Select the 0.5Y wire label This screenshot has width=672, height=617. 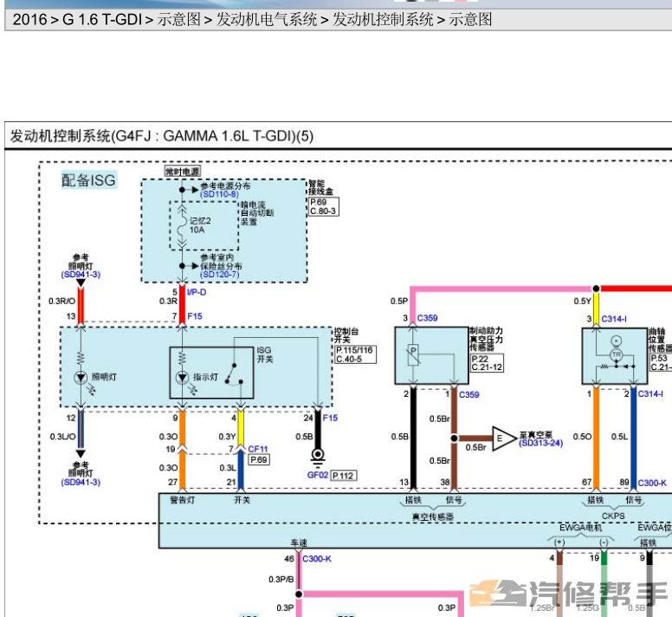pyautogui.click(x=583, y=301)
